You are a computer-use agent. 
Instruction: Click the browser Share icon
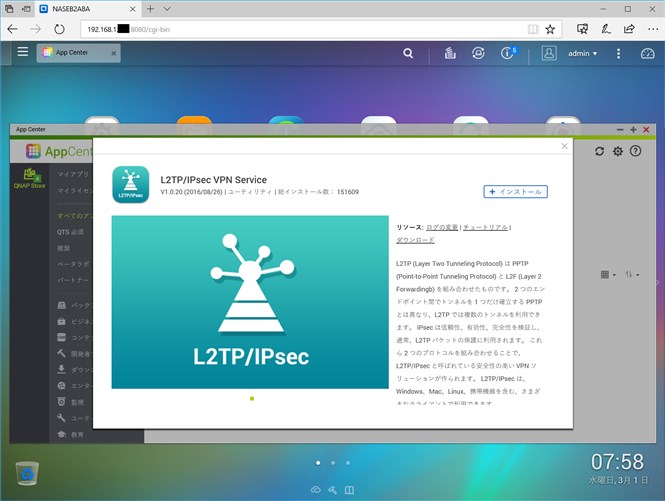629,29
